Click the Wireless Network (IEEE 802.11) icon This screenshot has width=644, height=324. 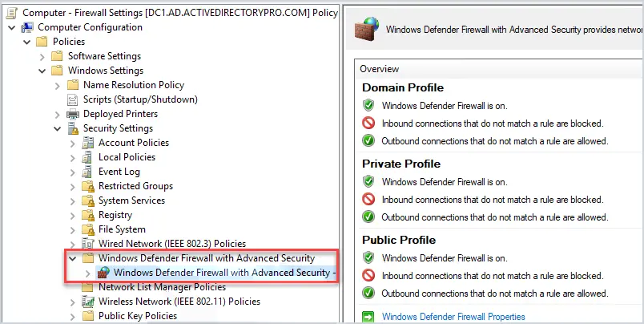pyautogui.click(x=88, y=302)
